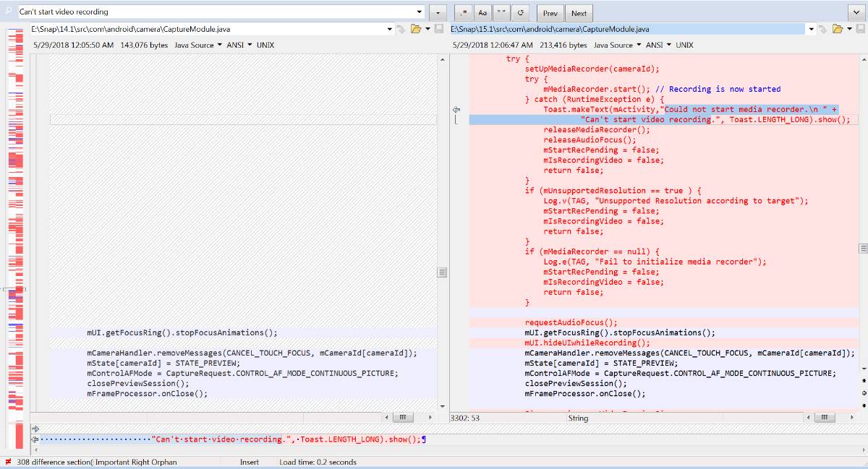Click the '3302: 53' cursor position
The image size is (868, 469).
(x=465, y=418)
